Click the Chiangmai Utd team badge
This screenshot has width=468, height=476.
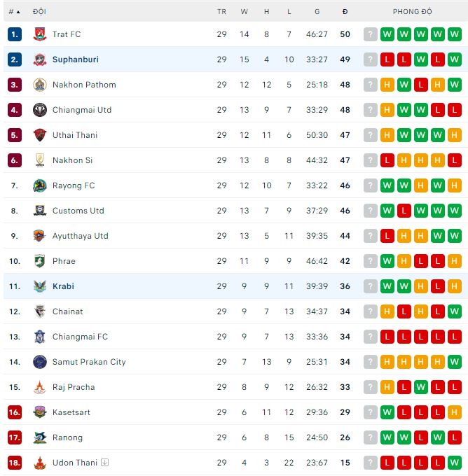pos(39,110)
